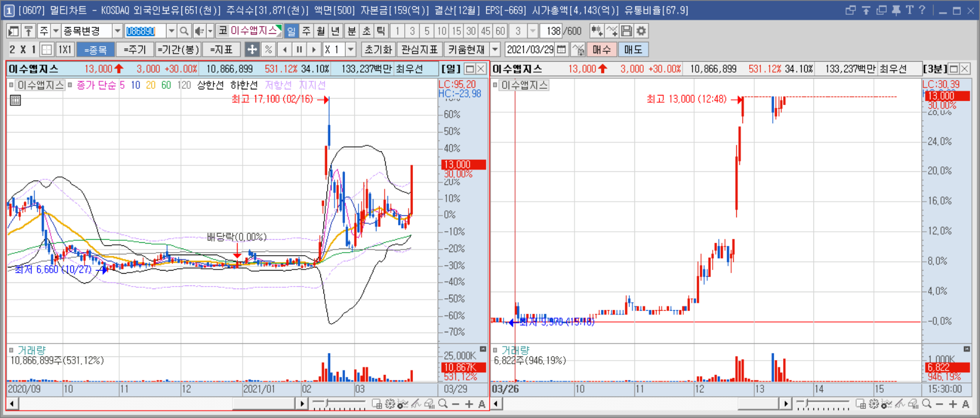Click the window dock icon at toolbar start
This screenshot has height=418, width=980.
point(14,31)
